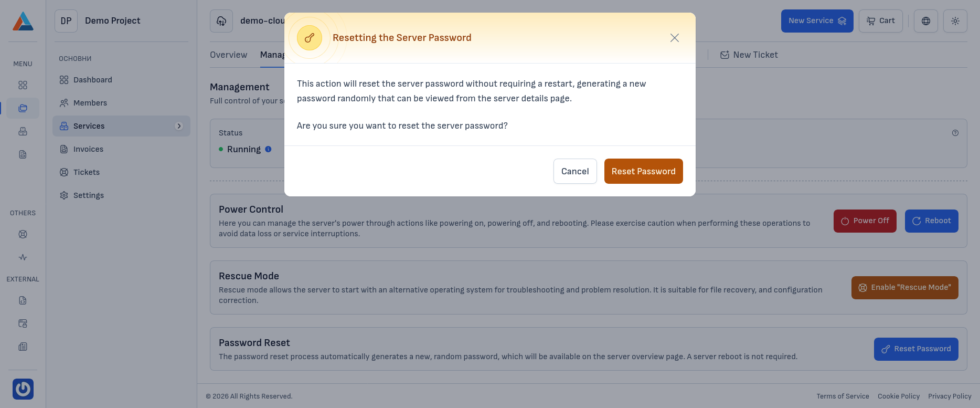Screen dimensions: 980x408
Task: Expand the Services submenu chevron
Action: pyautogui.click(x=179, y=126)
